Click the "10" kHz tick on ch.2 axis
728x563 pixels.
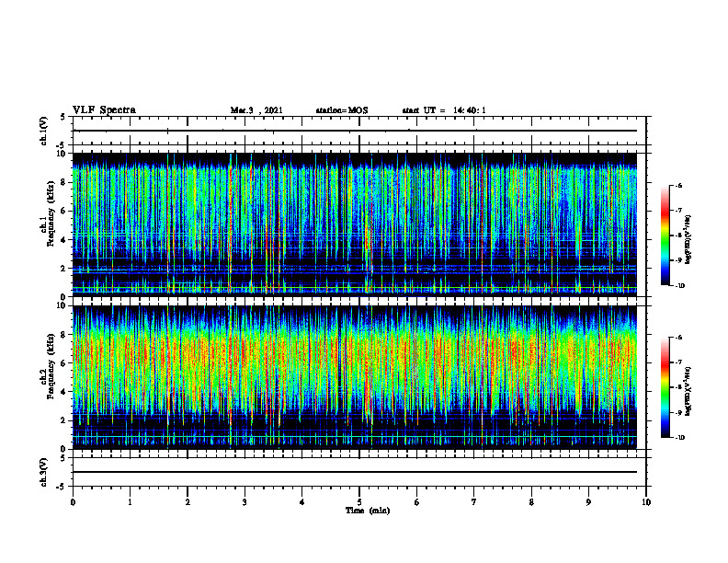[x=62, y=305]
